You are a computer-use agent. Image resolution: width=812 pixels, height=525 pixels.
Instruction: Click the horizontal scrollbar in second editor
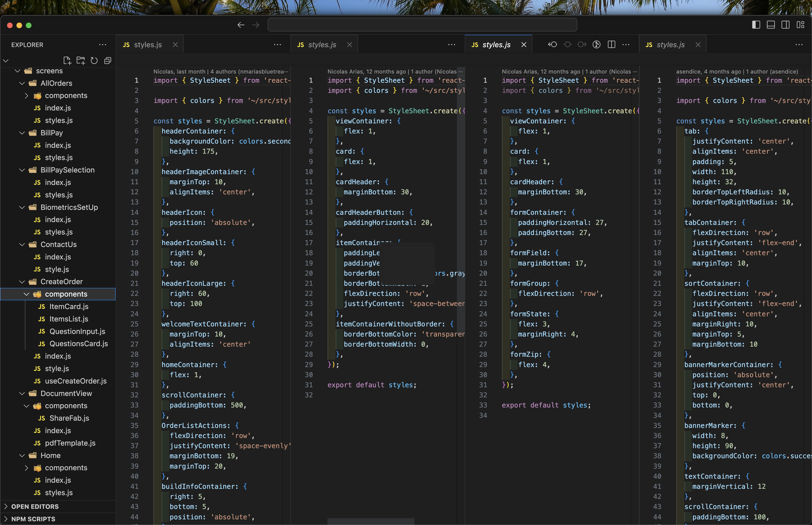click(371, 521)
